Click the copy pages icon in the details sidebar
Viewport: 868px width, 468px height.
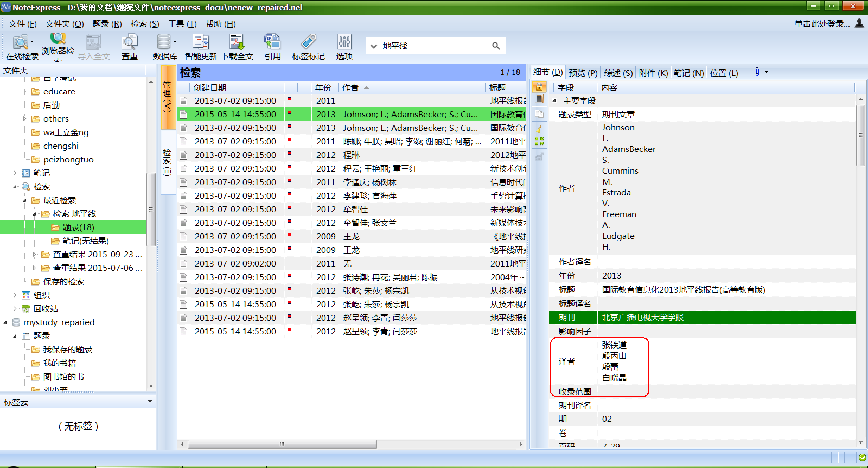point(539,113)
